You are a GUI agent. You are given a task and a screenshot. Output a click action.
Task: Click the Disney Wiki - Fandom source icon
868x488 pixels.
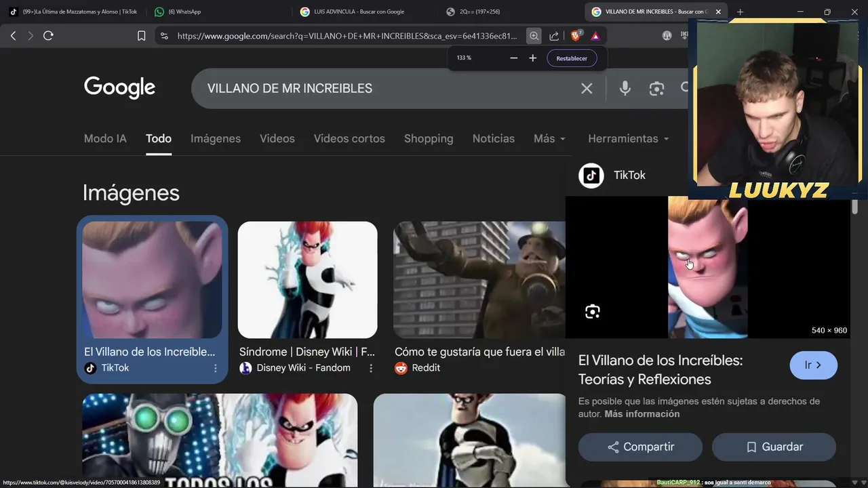click(x=245, y=368)
